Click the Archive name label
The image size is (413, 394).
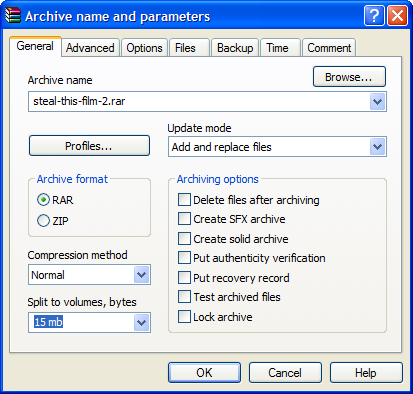(x=60, y=80)
